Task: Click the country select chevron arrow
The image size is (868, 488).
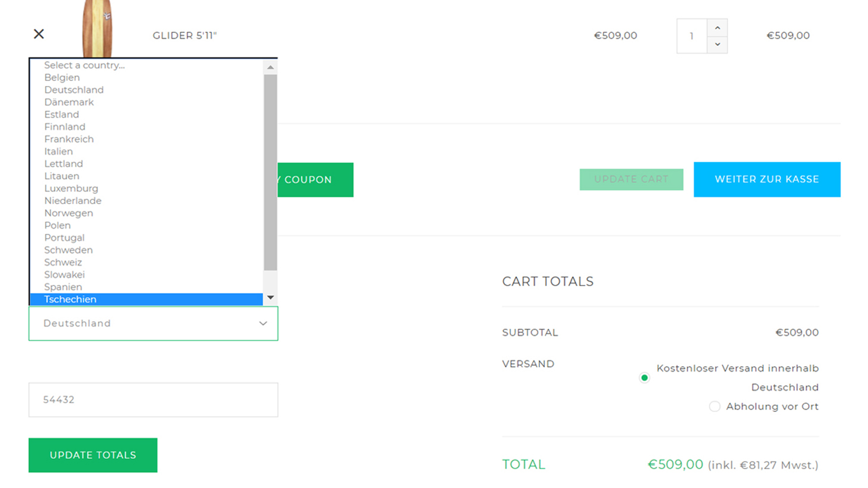Action: (263, 323)
